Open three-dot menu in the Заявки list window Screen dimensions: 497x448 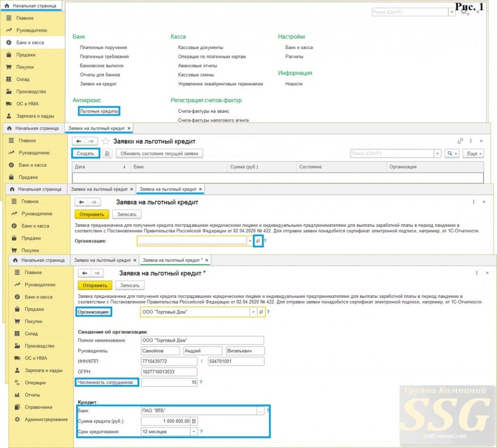[x=471, y=141]
